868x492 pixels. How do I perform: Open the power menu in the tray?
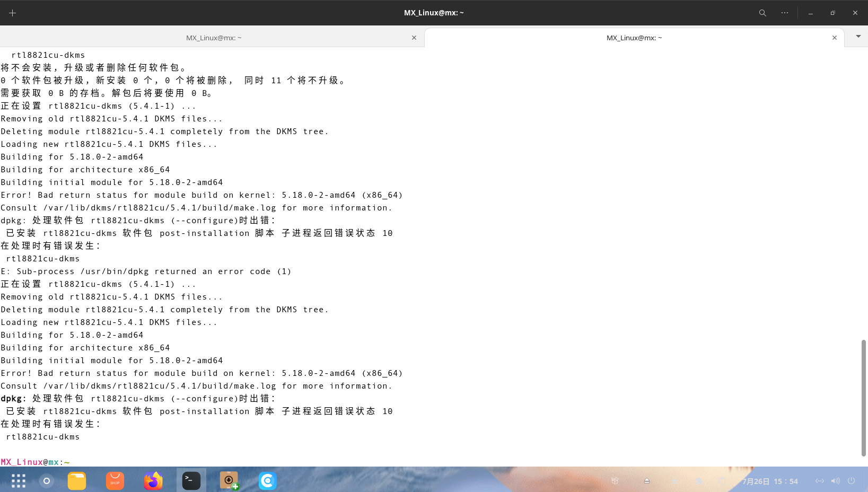coord(852,481)
